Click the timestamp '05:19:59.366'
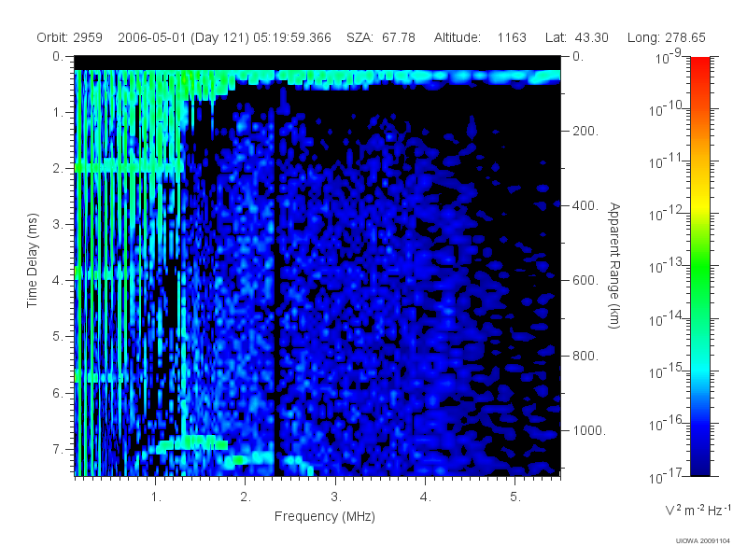Viewport: 747px width, 560px height. 292,37
